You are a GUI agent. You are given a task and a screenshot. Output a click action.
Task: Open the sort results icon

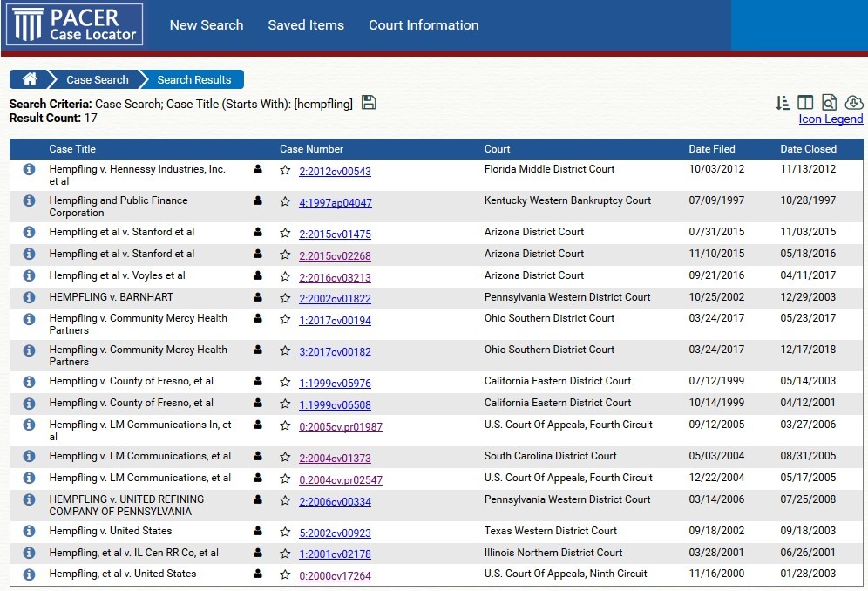click(783, 103)
